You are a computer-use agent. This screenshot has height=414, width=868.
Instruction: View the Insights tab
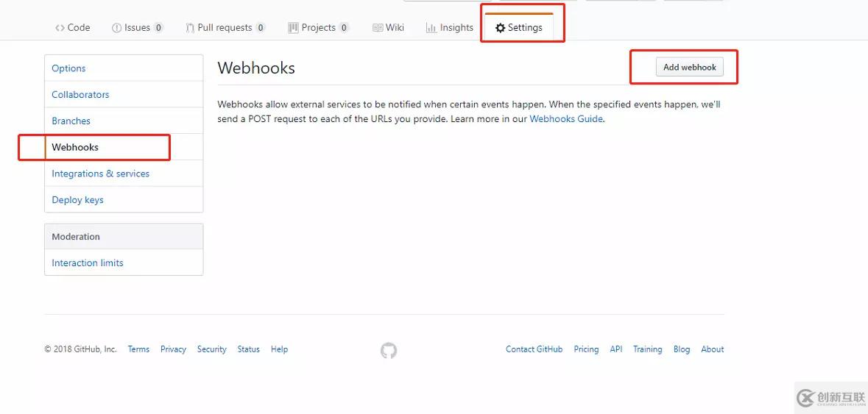450,28
